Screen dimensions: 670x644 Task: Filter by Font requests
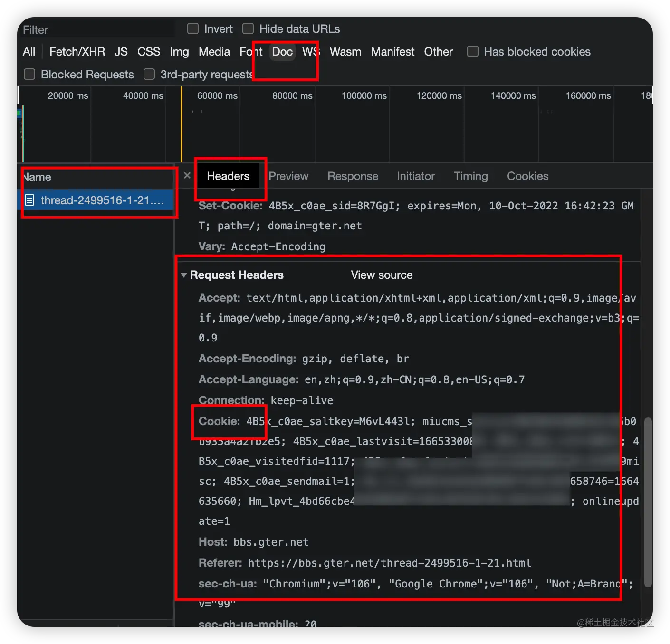251,52
